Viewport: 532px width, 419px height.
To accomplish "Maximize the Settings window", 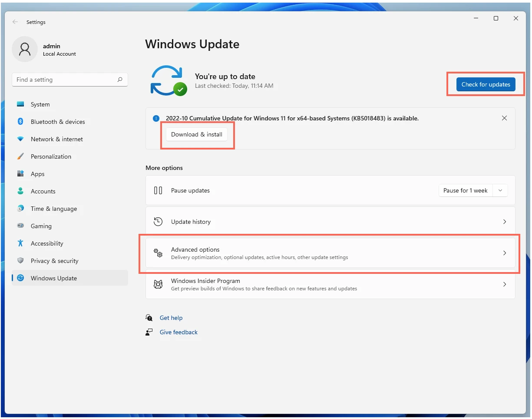I will coord(496,18).
